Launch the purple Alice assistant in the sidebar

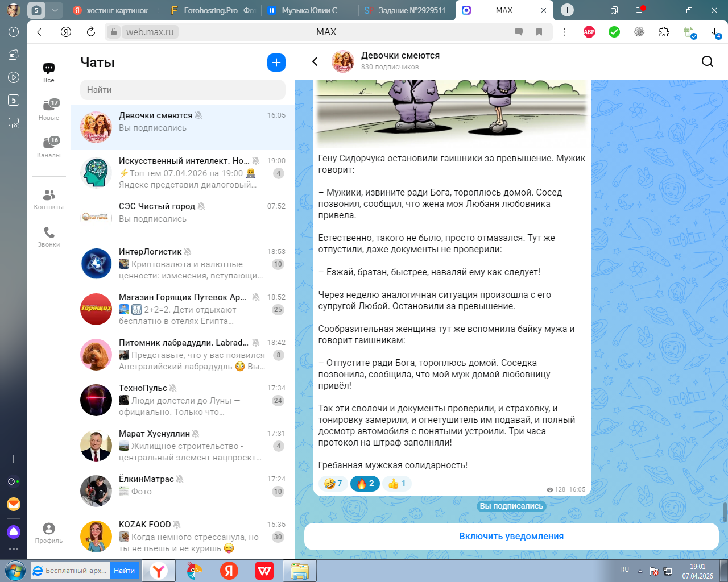click(x=14, y=532)
